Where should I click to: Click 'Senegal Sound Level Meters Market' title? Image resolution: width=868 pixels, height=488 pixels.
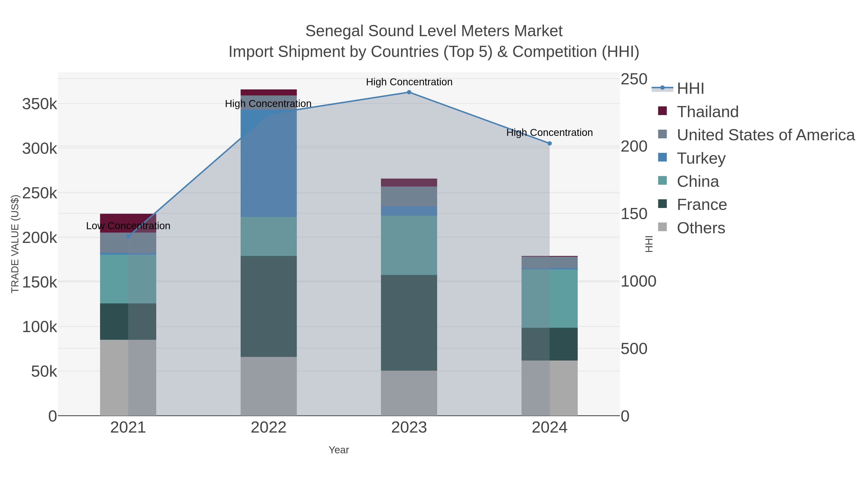point(434,31)
